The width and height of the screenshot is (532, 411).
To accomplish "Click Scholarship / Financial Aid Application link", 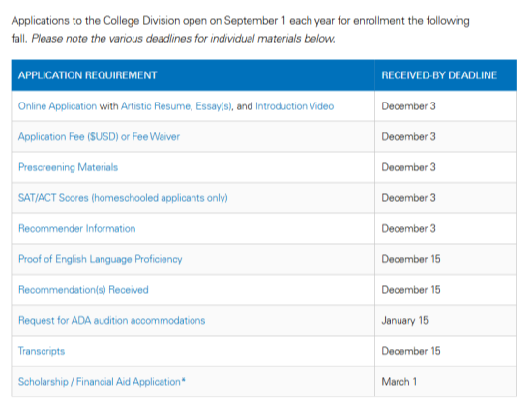I will coord(102,382).
